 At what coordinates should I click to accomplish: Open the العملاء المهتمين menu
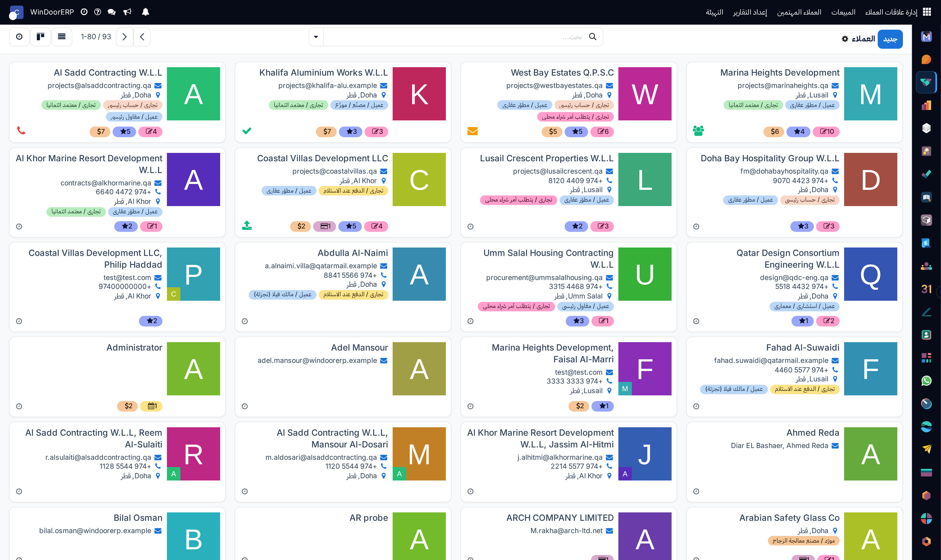tap(799, 12)
